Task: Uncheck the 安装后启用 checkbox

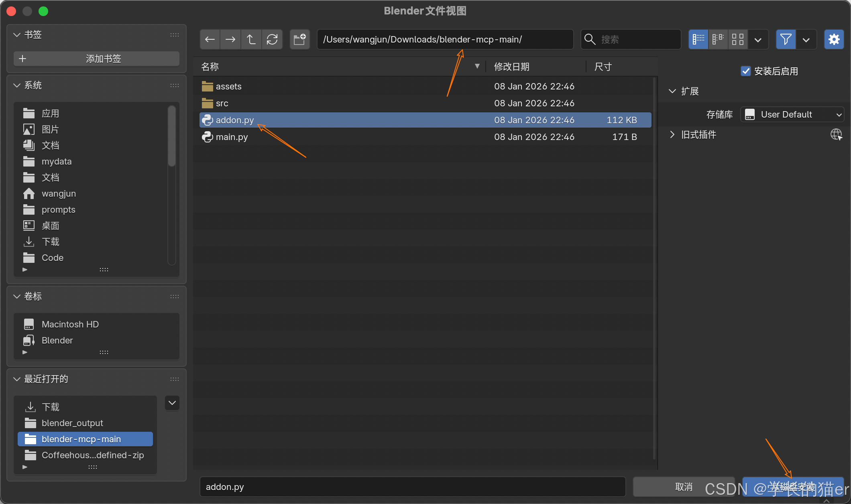Action: tap(745, 71)
